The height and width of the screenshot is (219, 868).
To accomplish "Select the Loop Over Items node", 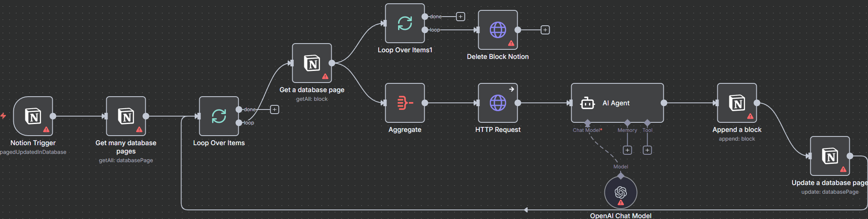I will (x=219, y=116).
